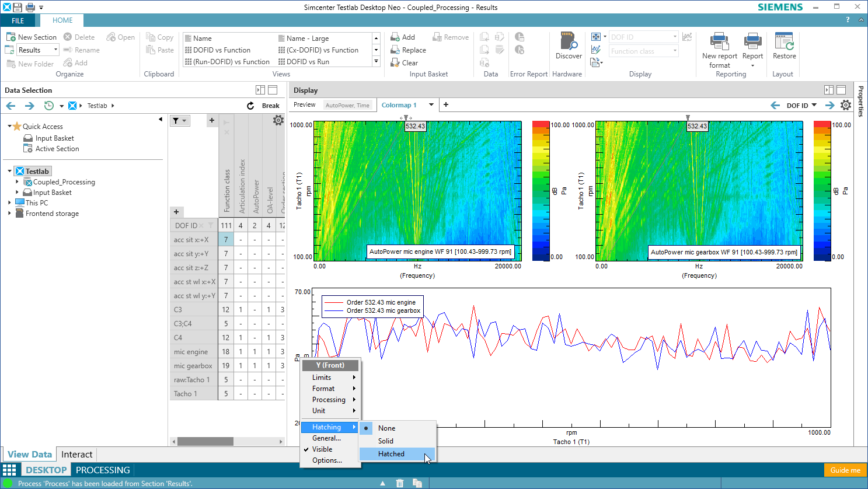Switch to the PROCESSING workbook

[x=103, y=470]
